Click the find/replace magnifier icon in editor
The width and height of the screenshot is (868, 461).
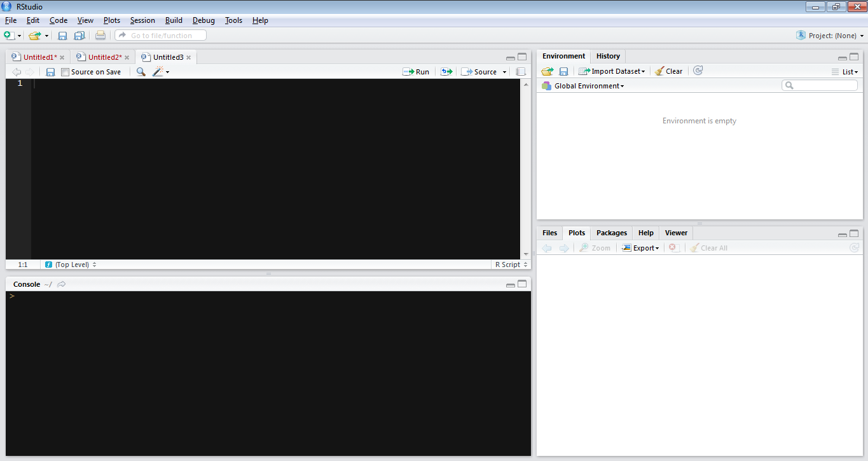(141, 72)
